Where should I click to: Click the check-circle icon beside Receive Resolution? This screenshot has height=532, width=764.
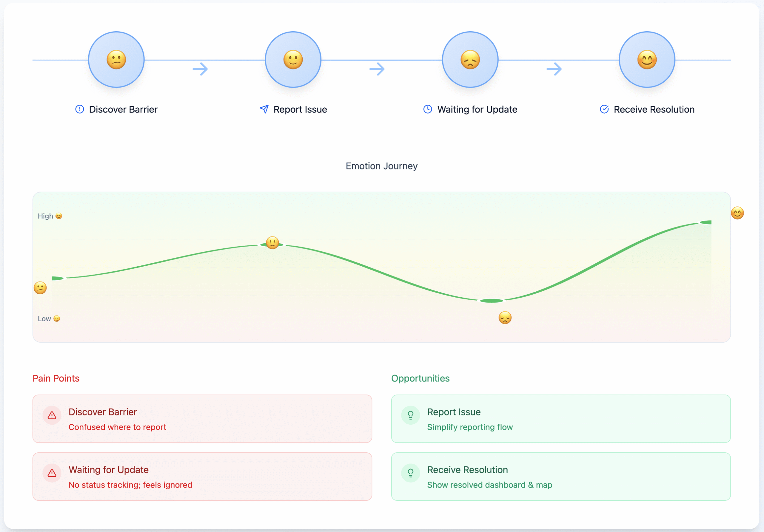(604, 109)
